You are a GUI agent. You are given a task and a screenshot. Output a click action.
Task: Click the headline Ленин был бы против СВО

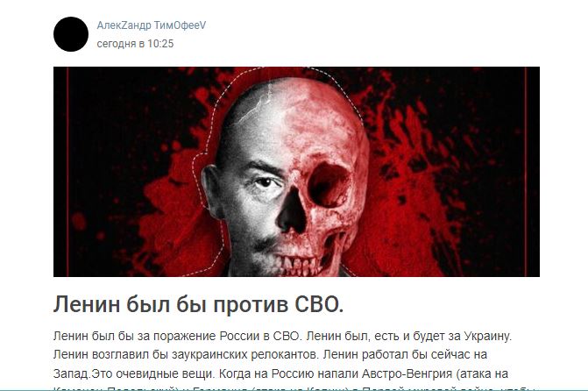pos(198,304)
